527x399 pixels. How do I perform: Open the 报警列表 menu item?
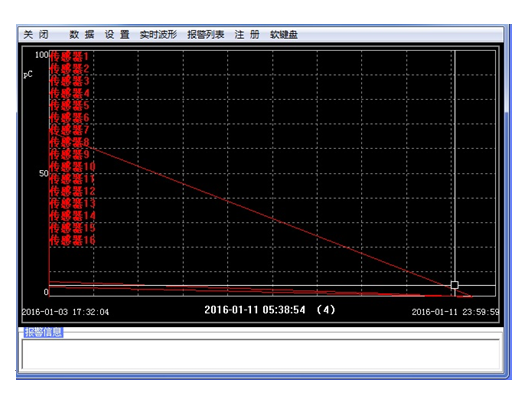click(206, 34)
